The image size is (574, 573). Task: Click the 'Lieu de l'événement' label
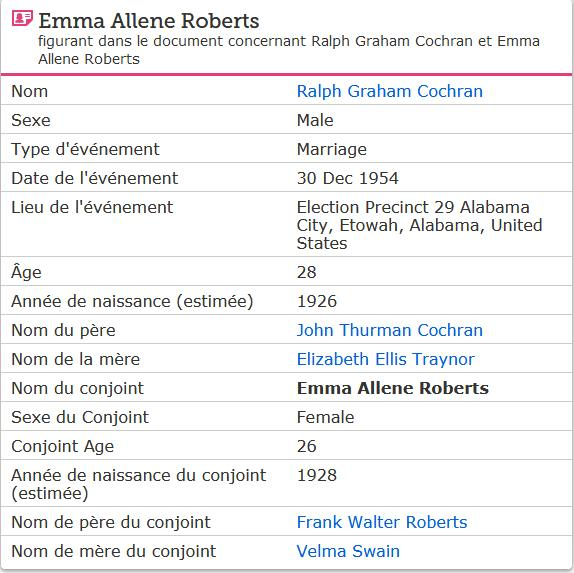click(92, 207)
